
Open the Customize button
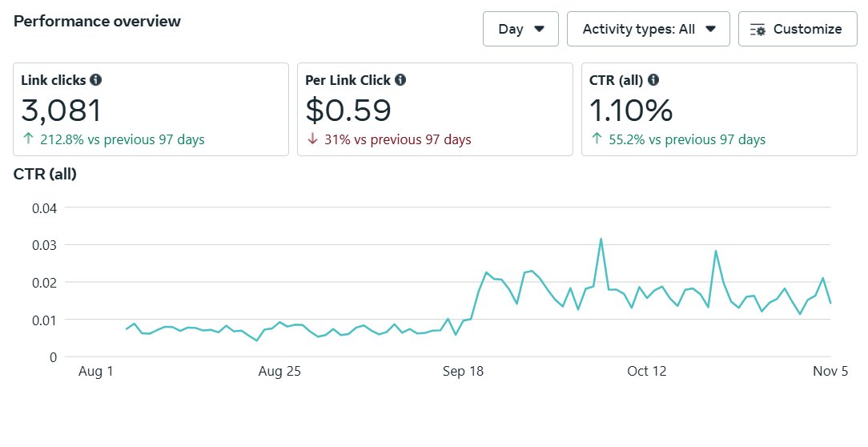pos(798,29)
